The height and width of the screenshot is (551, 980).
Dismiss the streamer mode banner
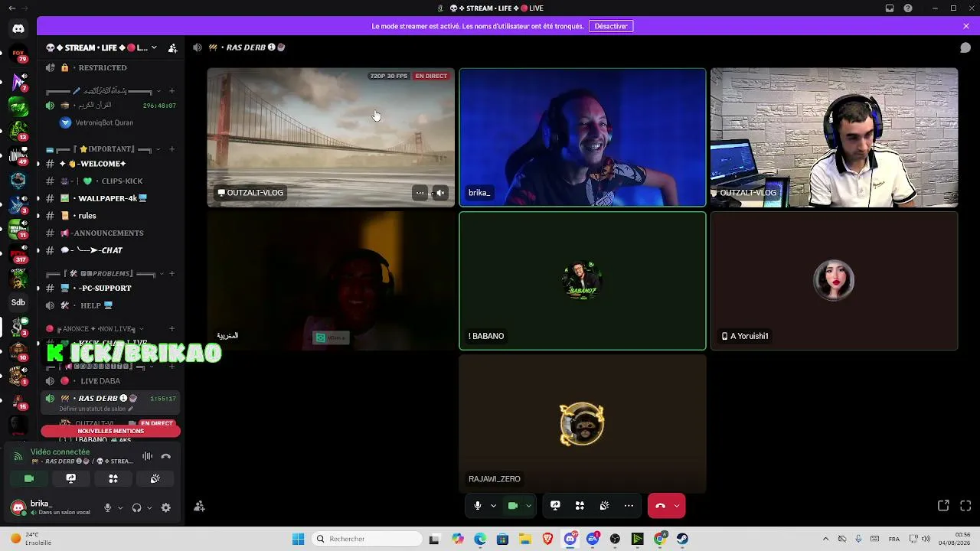966,26
